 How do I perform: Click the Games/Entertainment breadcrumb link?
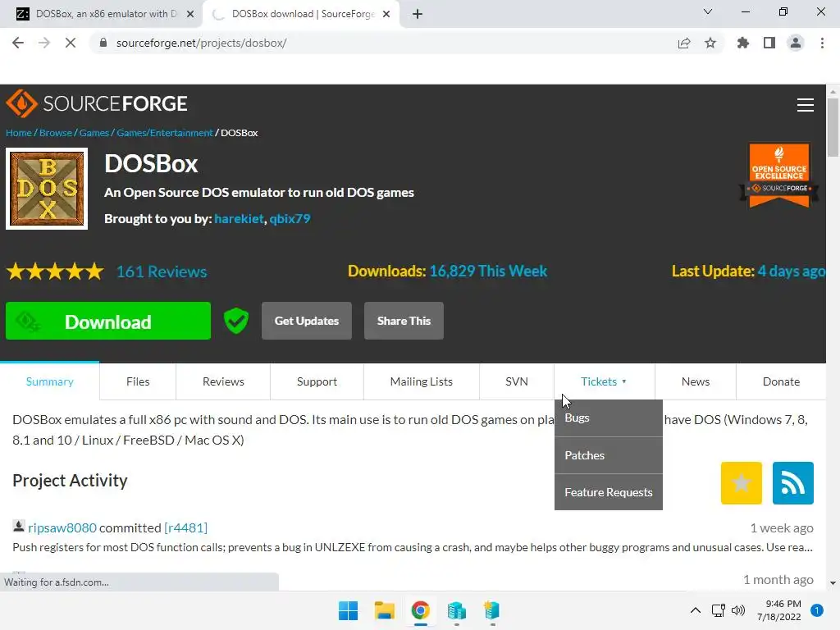[164, 133]
